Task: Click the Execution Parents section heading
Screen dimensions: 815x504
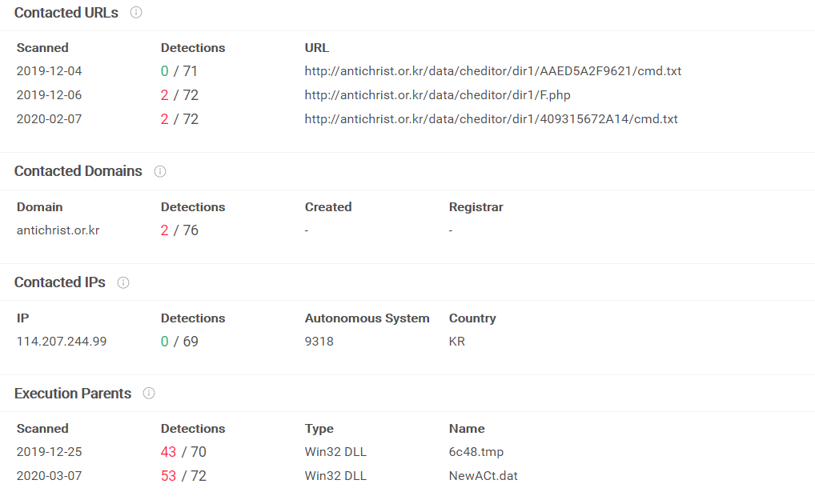Action: (73, 394)
